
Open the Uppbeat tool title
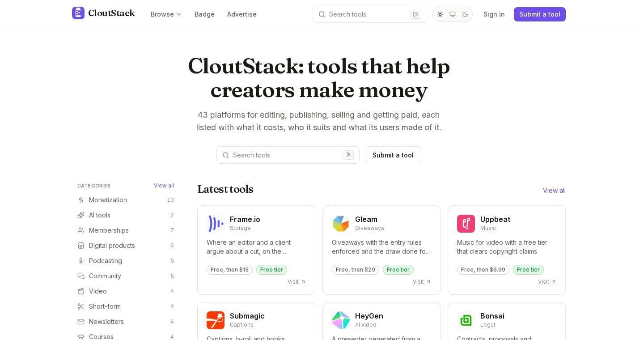click(495, 219)
